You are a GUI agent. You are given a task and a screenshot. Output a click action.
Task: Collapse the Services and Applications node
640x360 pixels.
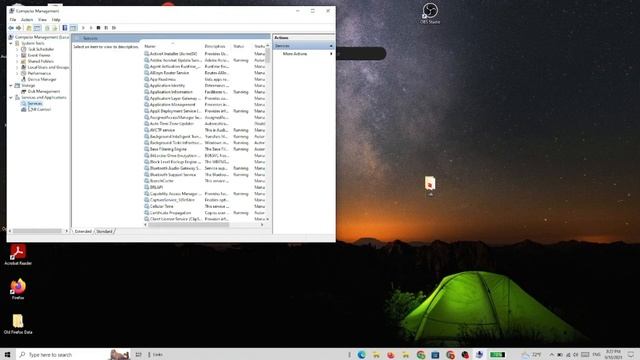(11, 98)
